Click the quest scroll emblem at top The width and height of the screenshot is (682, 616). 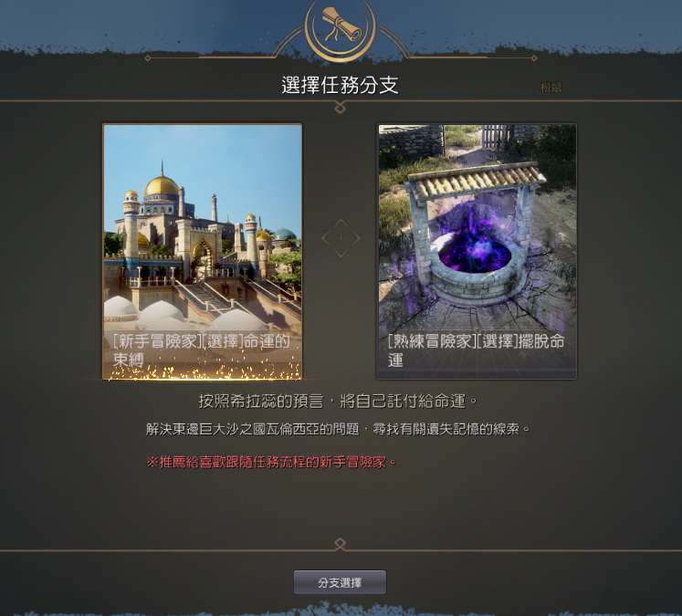pos(341,27)
